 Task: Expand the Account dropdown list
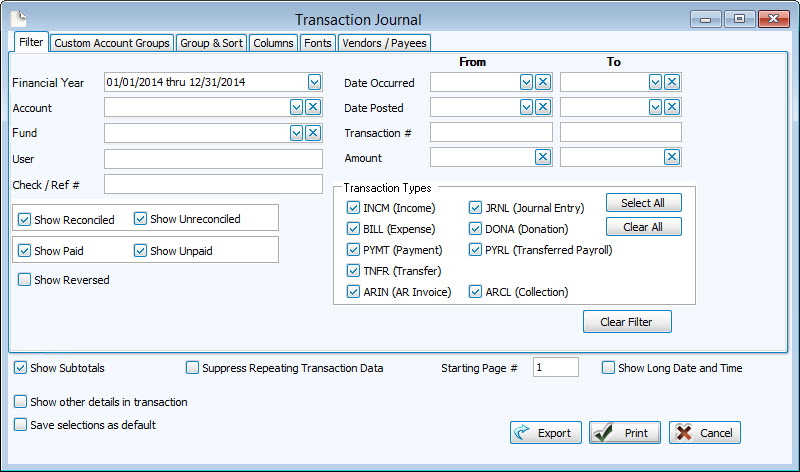point(296,107)
